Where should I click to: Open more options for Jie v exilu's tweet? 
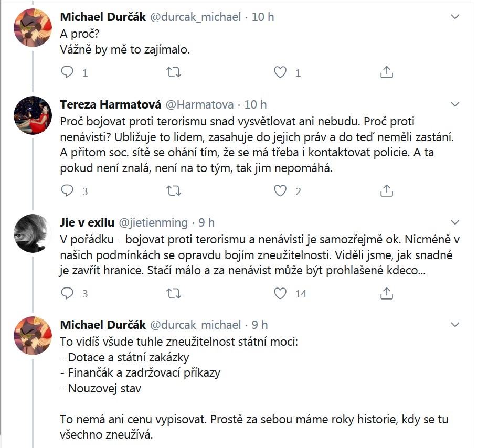[455, 222]
